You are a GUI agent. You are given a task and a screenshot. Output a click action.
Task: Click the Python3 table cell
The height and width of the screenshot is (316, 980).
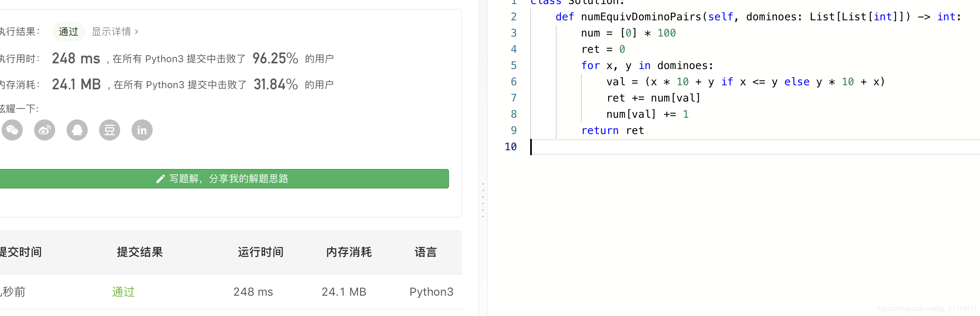click(432, 292)
